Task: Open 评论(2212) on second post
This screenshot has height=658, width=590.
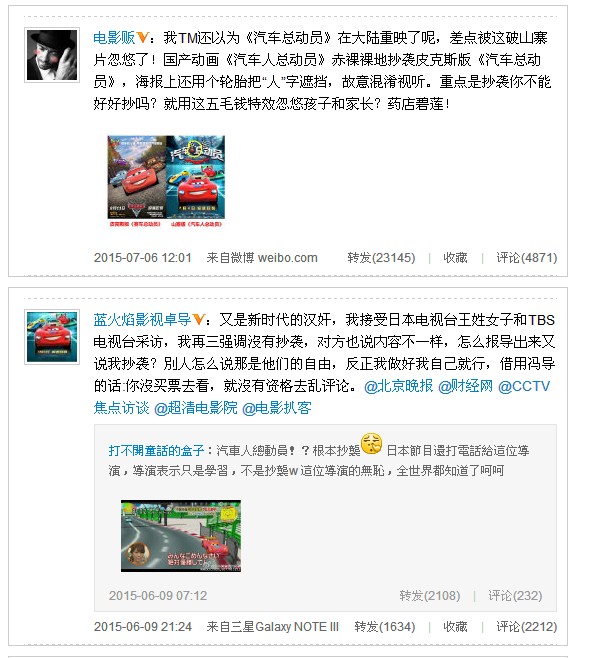Action: [x=527, y=627]
